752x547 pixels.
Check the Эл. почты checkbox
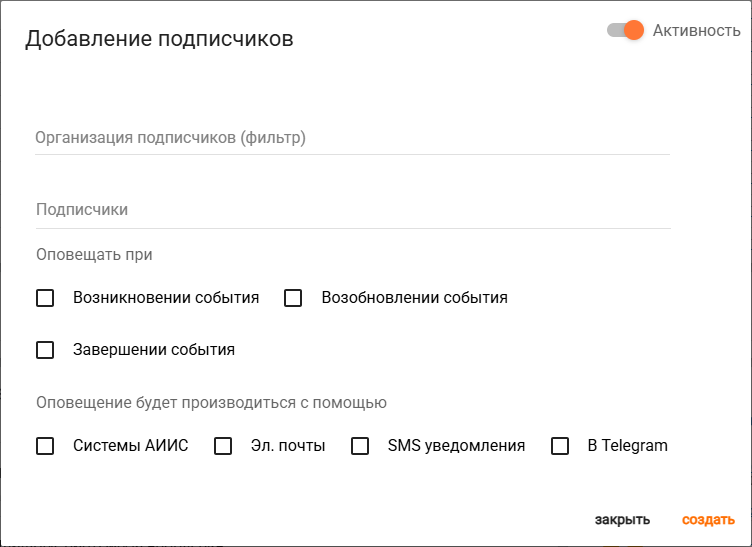pos(223,446)
